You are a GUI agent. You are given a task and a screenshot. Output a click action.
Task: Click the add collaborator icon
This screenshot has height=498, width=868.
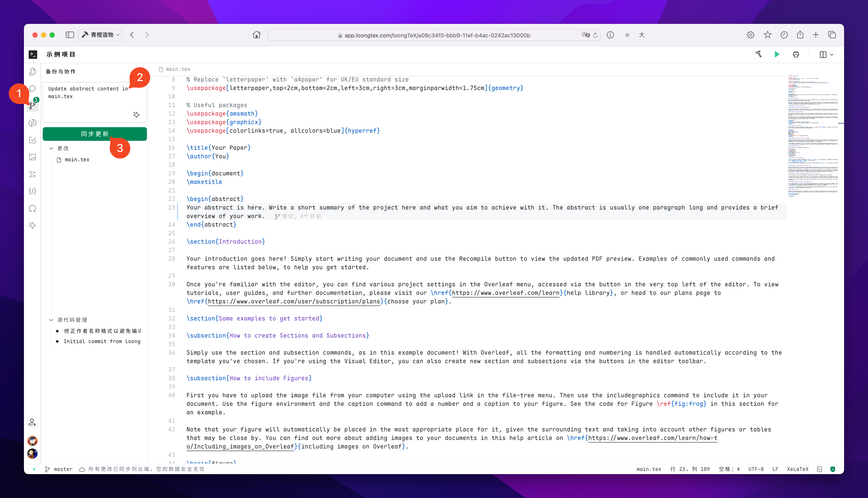point(32,422)
